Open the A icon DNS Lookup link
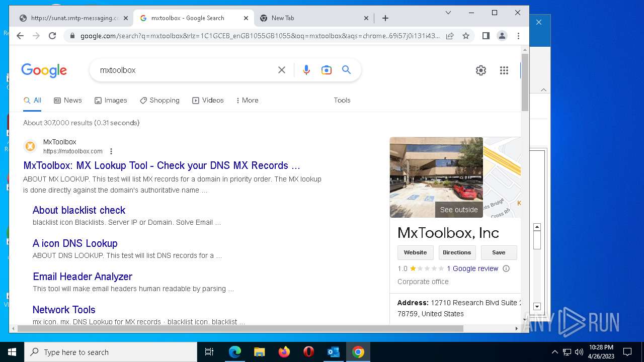 (x=75, y=243)
